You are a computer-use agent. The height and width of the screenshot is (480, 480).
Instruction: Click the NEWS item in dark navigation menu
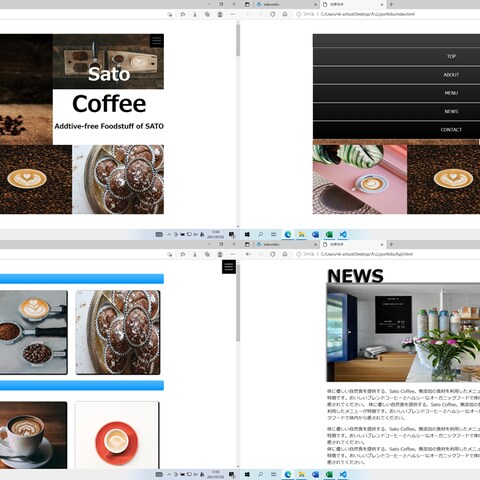[x=451, y=111]
